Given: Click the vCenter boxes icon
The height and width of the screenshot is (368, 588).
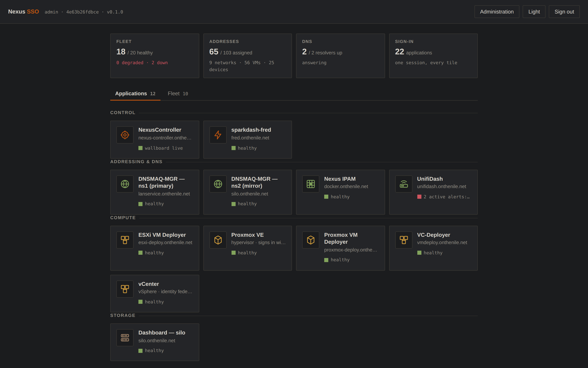Looking at the screenshot, I should click(x=125, y=289).
